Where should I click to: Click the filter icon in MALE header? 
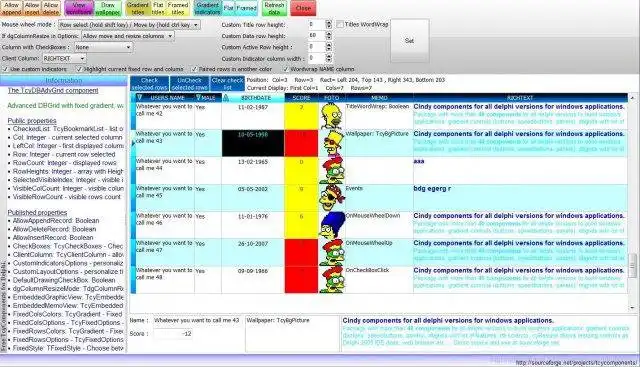coord(198,98)
